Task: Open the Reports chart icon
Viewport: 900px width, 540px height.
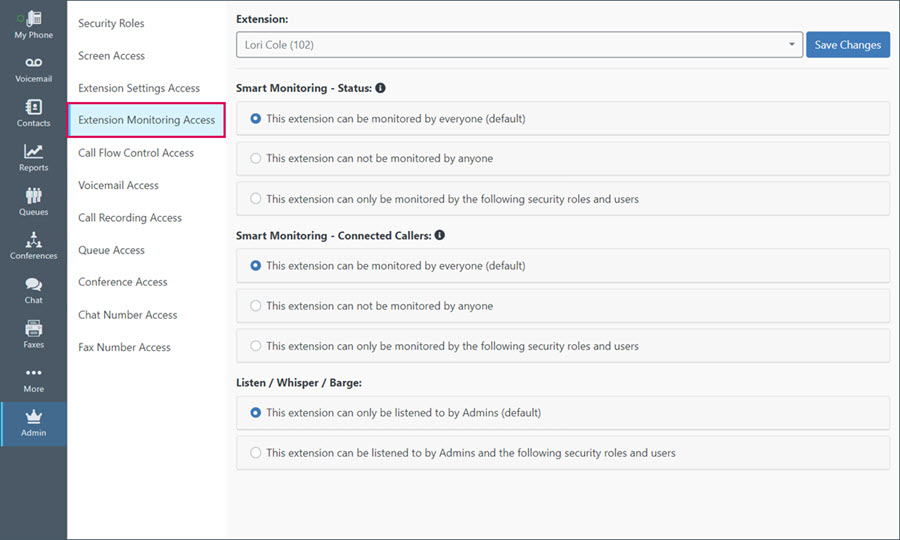Action: click(x=33, y=151)
